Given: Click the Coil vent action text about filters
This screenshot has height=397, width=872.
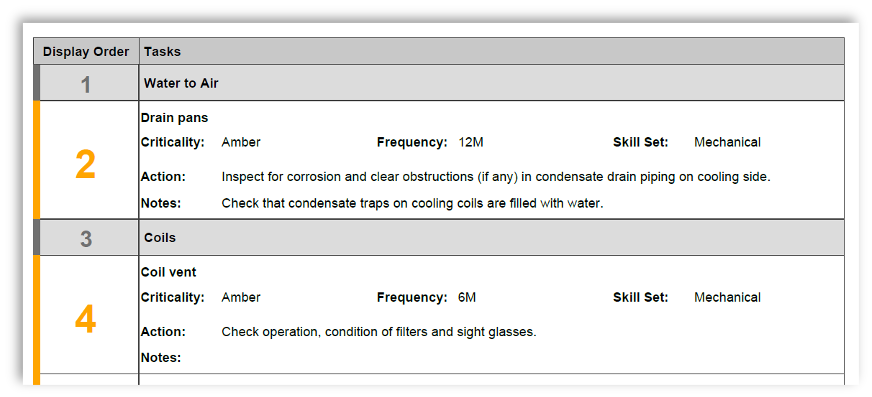Looking at the screenshot, I should 379,332.
